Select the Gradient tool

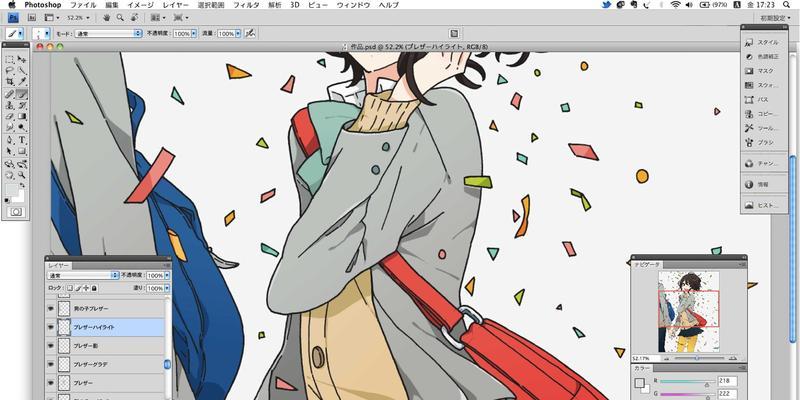pyautogui.click(x=21, y=116)
